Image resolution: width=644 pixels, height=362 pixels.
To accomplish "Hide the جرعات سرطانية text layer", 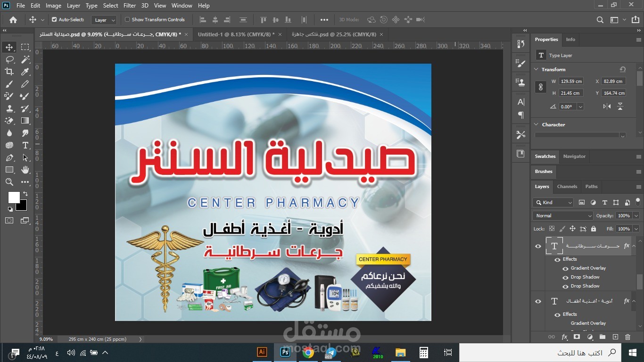I will (538, 246).
